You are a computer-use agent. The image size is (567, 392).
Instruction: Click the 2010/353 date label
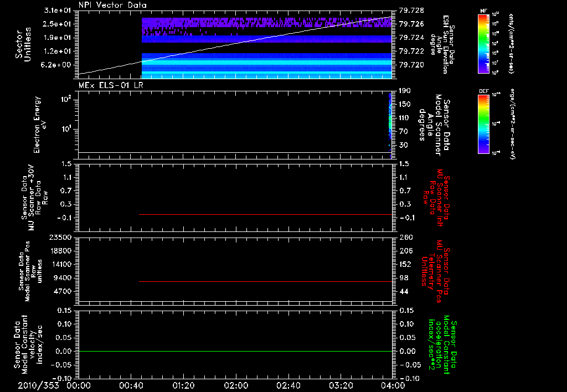39,385
